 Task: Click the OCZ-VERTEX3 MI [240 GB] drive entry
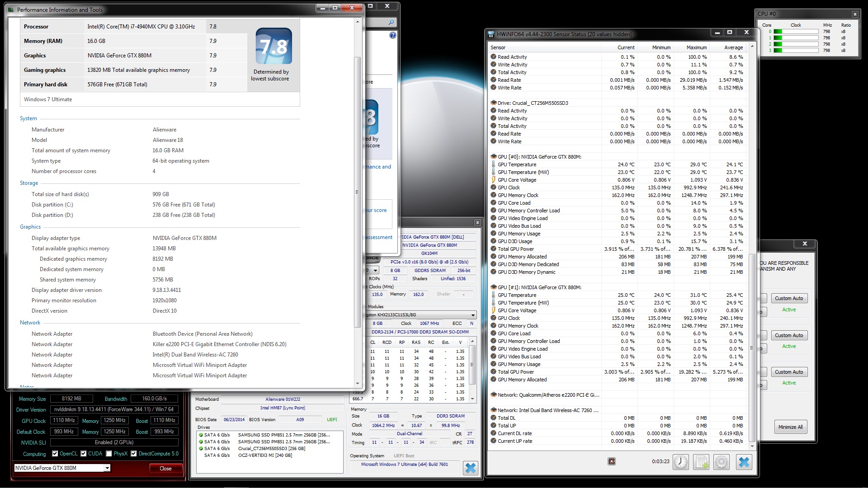click(x=265, y=455)
